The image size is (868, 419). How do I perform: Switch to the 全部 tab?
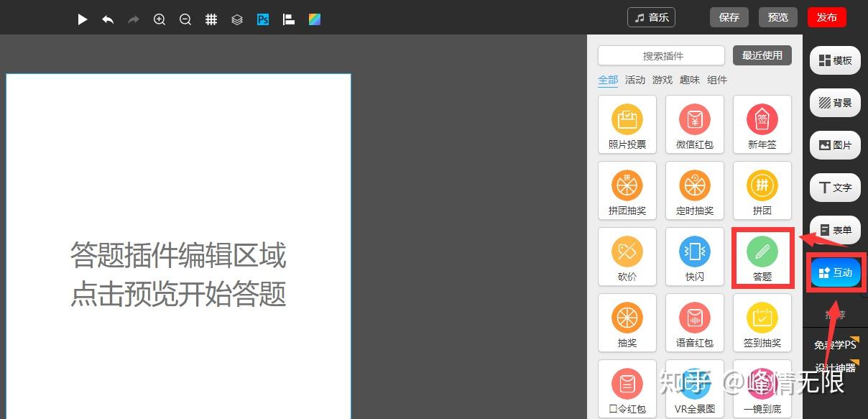[x=608, y=80]
